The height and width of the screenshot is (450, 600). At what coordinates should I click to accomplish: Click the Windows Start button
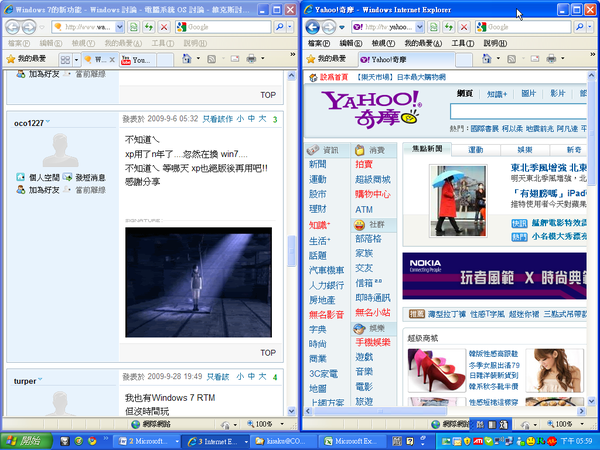pyautogui.click(x=26, y=441)
